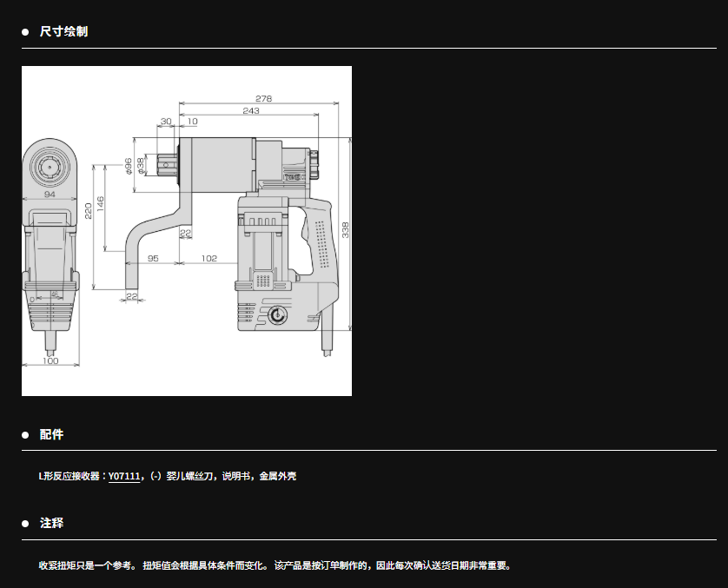Click the bullet icon beside 配件
728x588 pixels.
[26, 435]
